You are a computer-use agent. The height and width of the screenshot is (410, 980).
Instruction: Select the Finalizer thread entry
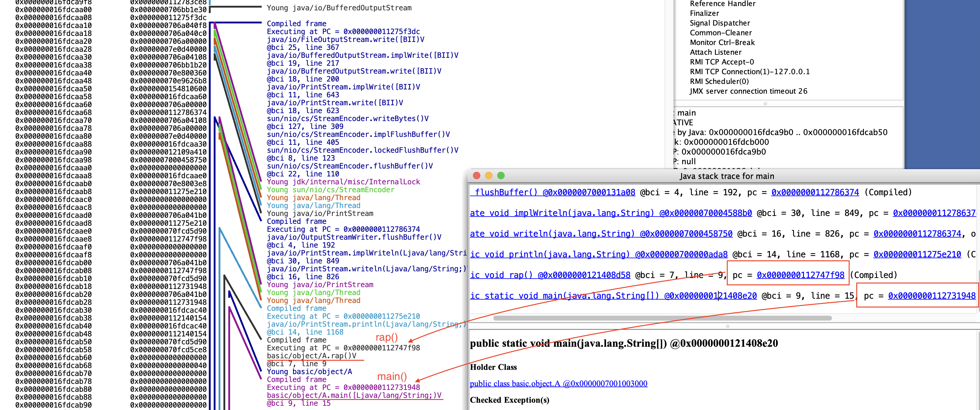(x=704, y=13)
